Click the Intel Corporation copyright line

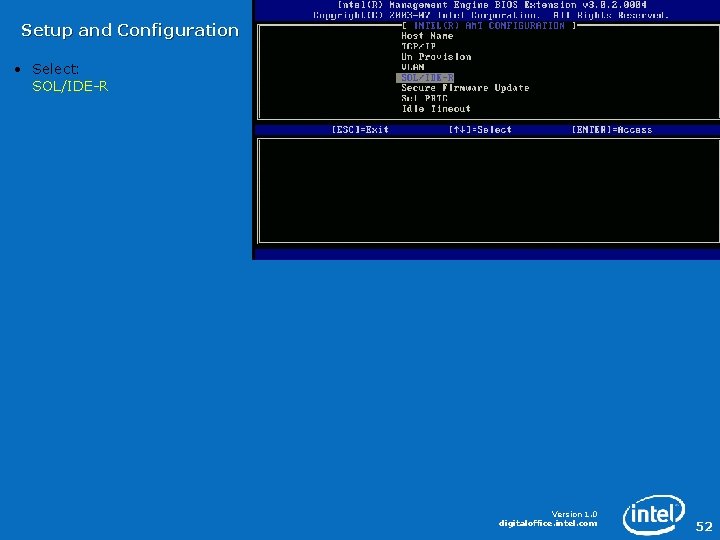[x=491, y=15]
